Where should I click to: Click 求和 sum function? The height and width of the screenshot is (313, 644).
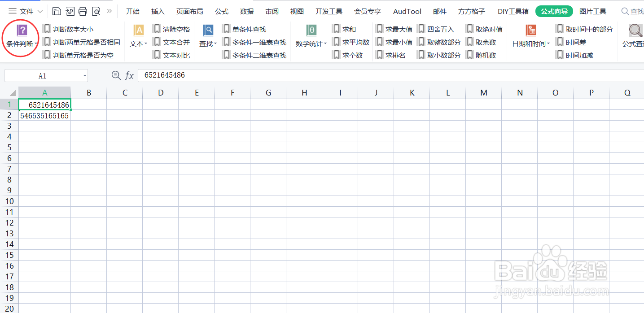tap(344, 29)
